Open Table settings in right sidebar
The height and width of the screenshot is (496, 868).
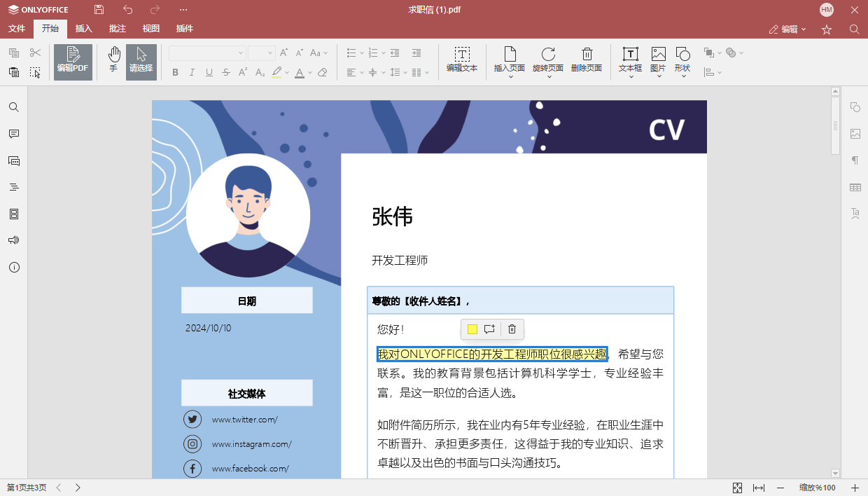pyautogui.click(x=855, y=187)
